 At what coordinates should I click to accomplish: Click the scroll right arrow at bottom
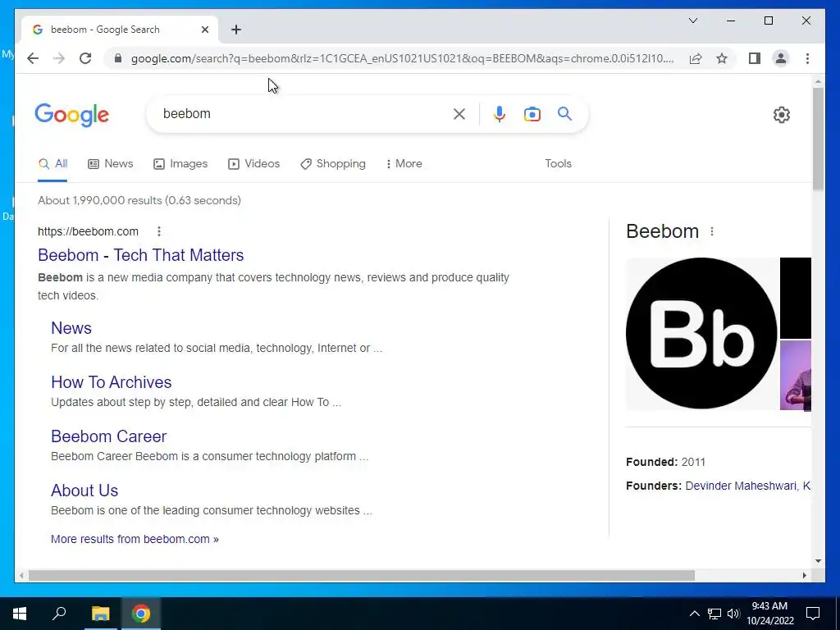click(x=804, y=575)
